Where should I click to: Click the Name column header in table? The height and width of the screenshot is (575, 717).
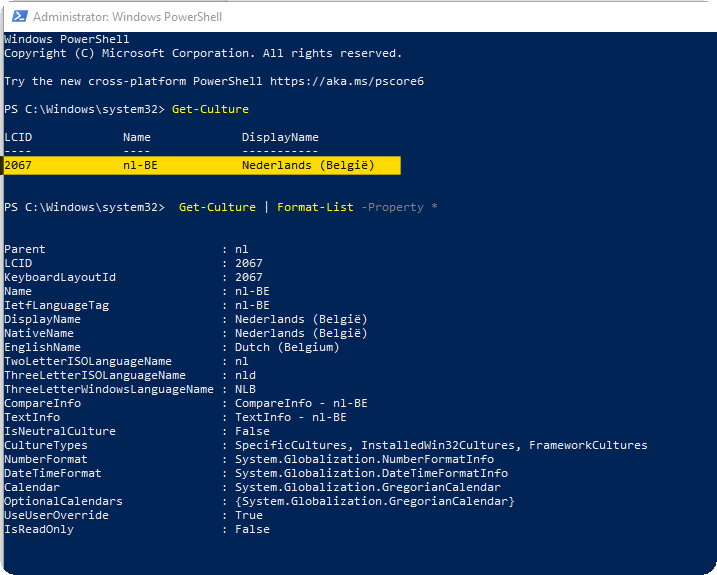click(x=137, y=137)
